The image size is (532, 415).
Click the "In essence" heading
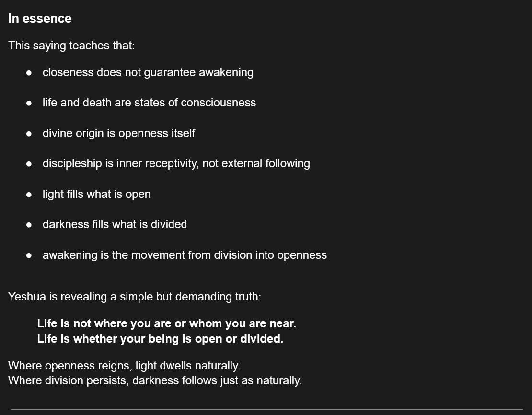coord(40,19)
